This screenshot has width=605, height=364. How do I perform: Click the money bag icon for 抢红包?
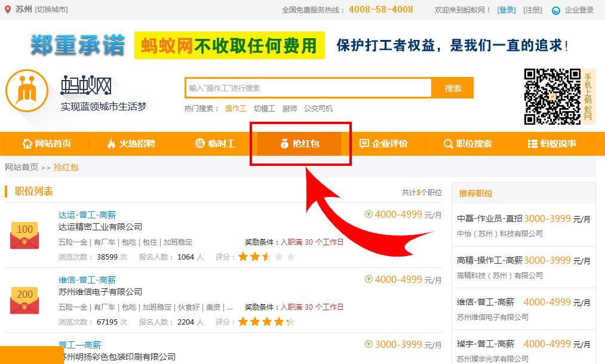[x=284, y=144]
